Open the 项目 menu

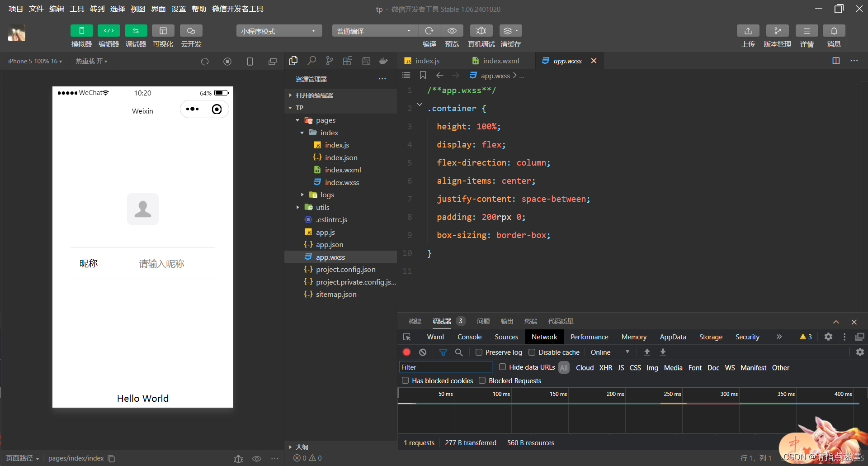(16, 9)
